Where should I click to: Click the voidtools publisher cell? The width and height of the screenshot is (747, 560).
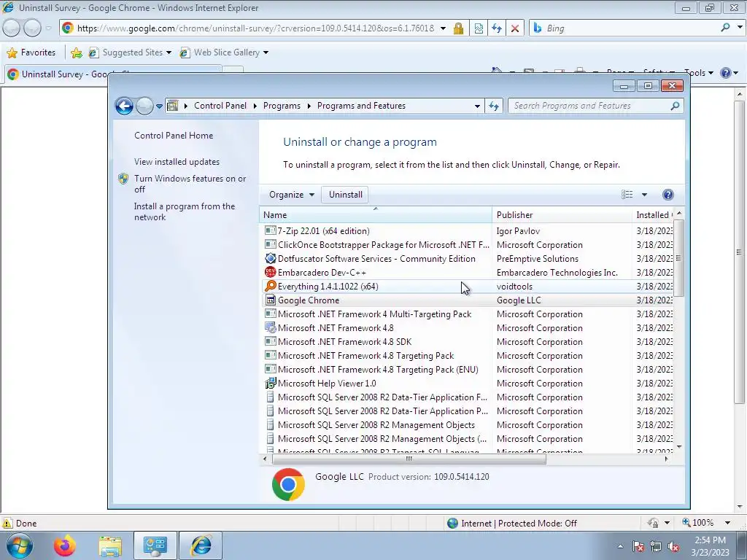click(514, 286)
